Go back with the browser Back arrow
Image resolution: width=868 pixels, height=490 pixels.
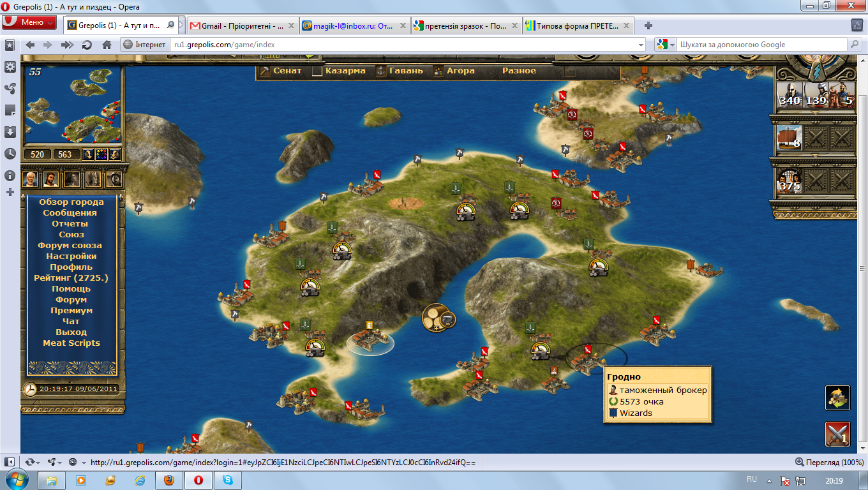coord(30,45)
